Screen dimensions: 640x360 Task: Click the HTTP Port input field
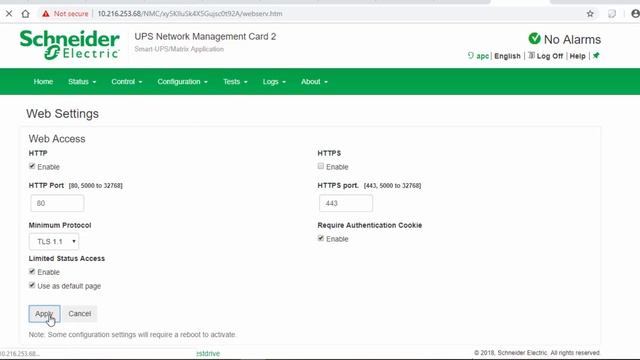click(57, 203)
